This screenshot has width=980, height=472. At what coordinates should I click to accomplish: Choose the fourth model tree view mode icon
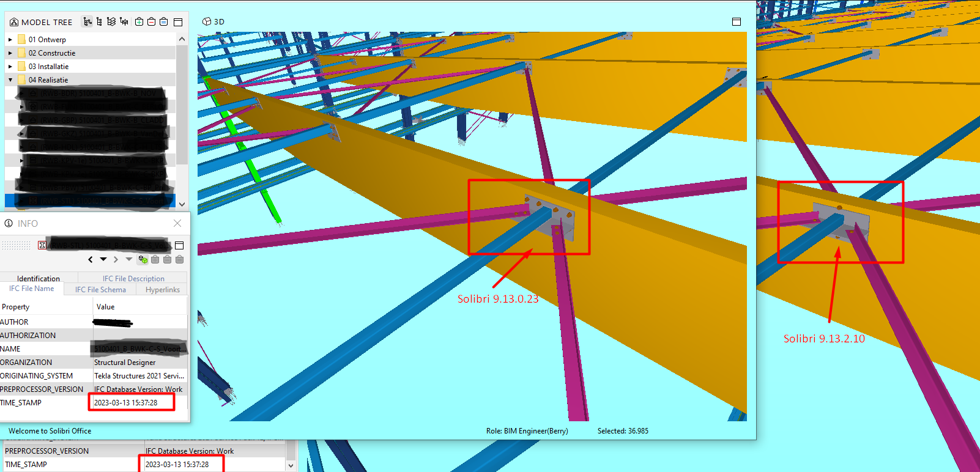pos(124,21)
